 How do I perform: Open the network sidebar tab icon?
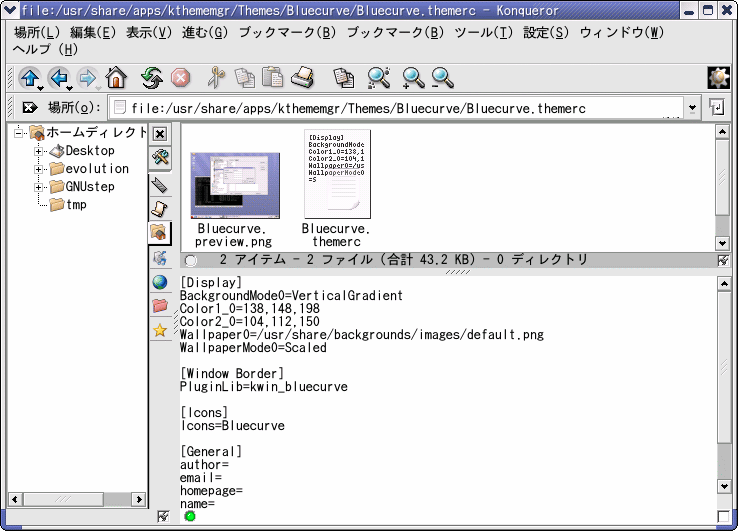pos(160,257)
